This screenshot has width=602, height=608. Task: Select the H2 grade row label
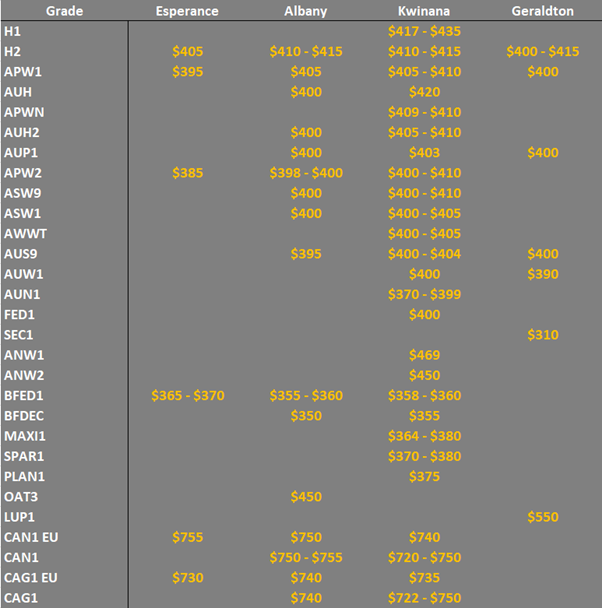click(x=12, y=52)
